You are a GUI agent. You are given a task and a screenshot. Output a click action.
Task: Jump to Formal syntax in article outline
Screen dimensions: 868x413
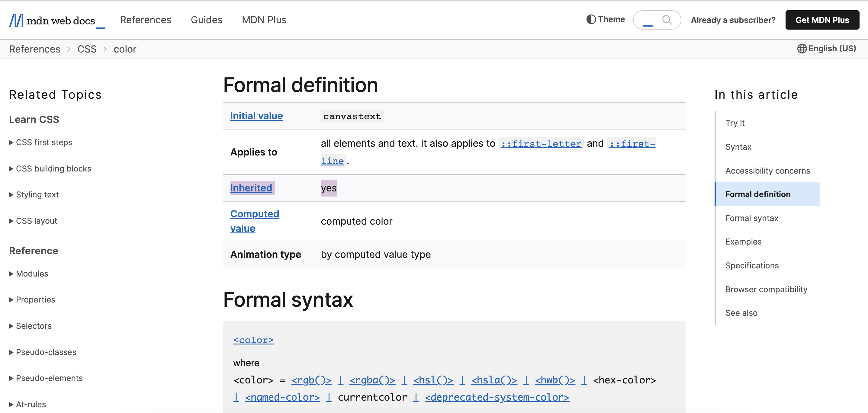752,218
